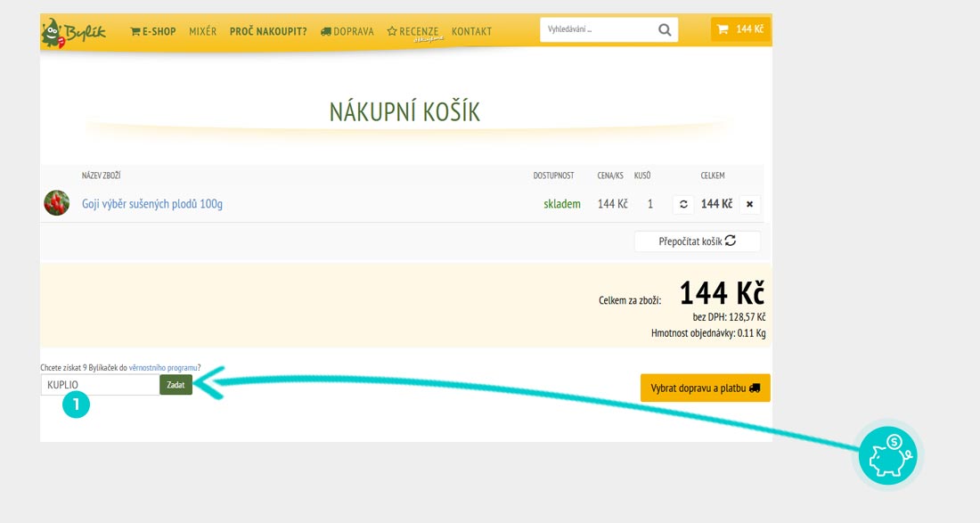This screenshot has height=523, width=980.
Task: Click the Goji product thumbnail
Action: tap(57, 203)
